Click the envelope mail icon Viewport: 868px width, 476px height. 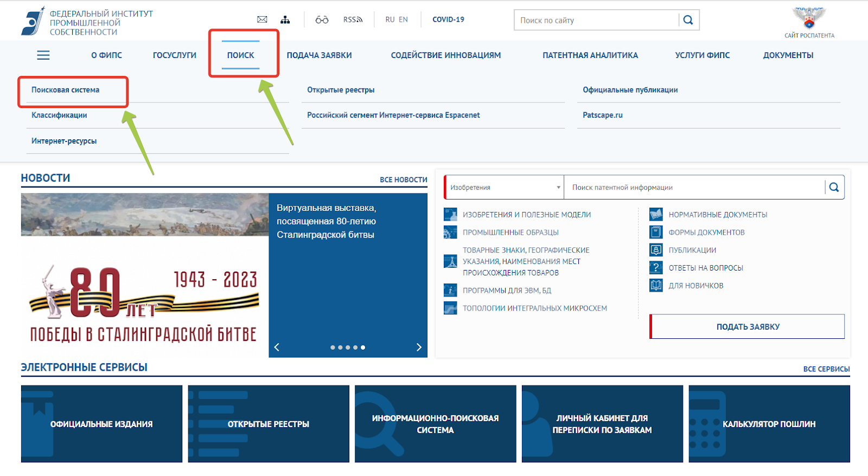point(262,20)
